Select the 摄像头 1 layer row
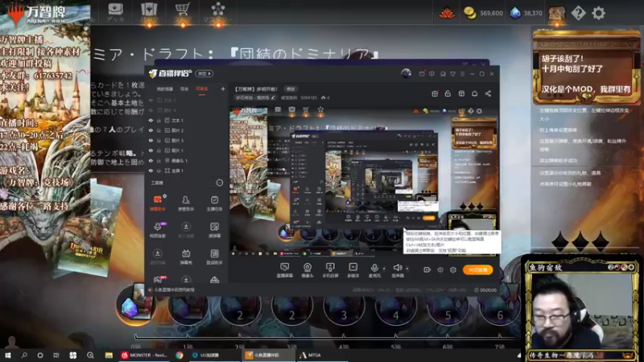644x362 pixels. 187,160
